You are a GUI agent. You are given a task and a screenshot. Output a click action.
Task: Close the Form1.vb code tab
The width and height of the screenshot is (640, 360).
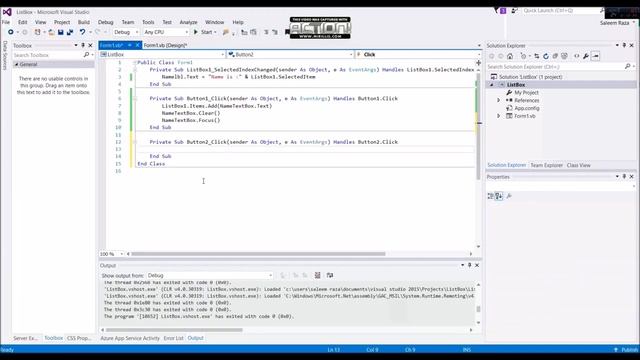click(x=138, y=45)
